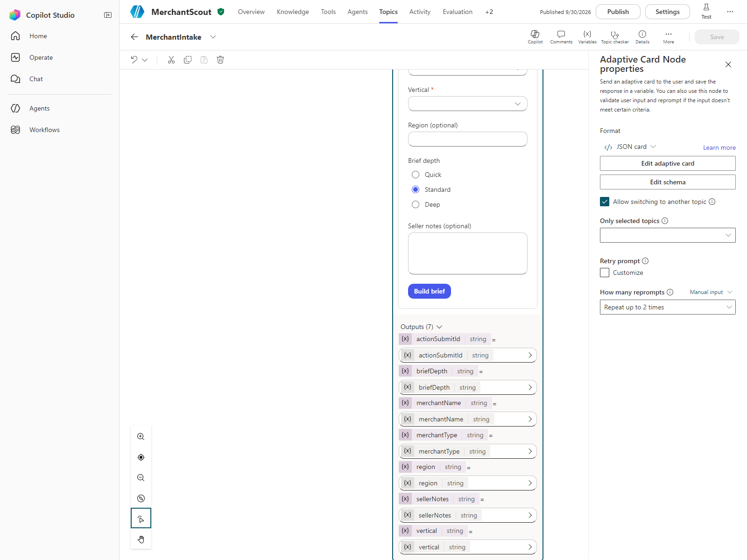747x560 pixels.
Task: Open the Comments pane
Action: tap(561, 37)
